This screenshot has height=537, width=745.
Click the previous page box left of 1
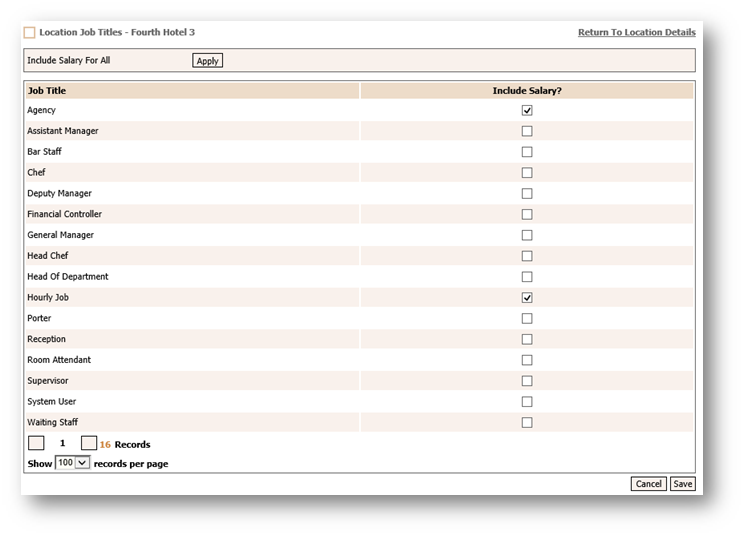(36, 443)
